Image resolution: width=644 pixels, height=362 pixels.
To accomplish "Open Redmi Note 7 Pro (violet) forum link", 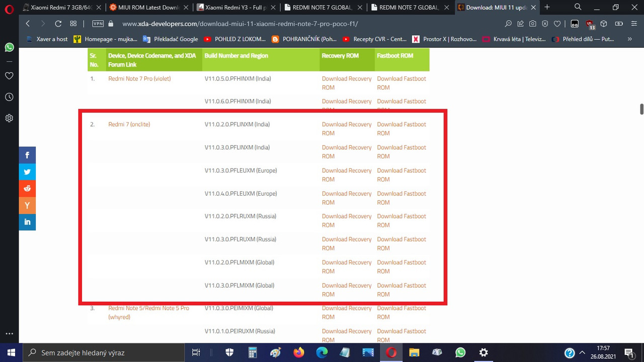I will point(139,78).
